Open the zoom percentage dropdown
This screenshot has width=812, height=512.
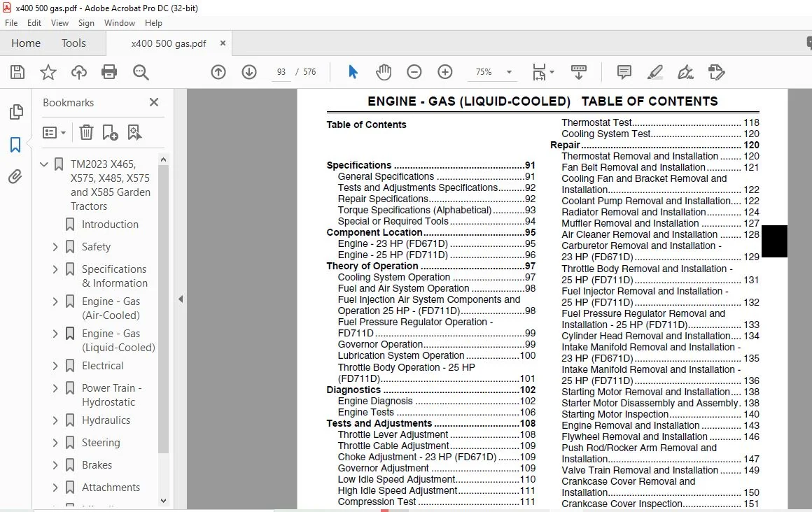coord(509,72)
